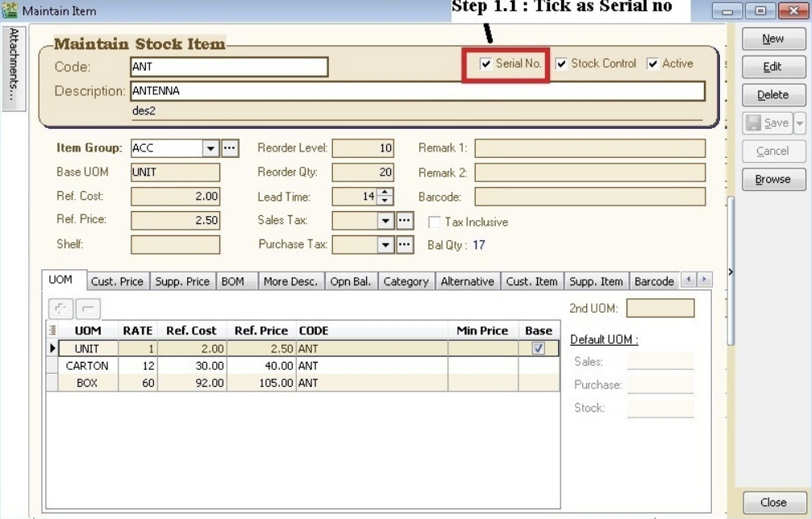Viewport: 812px width, 519px height.
Task: Expand the Item Group dropdown
Action: click(210, 148)
